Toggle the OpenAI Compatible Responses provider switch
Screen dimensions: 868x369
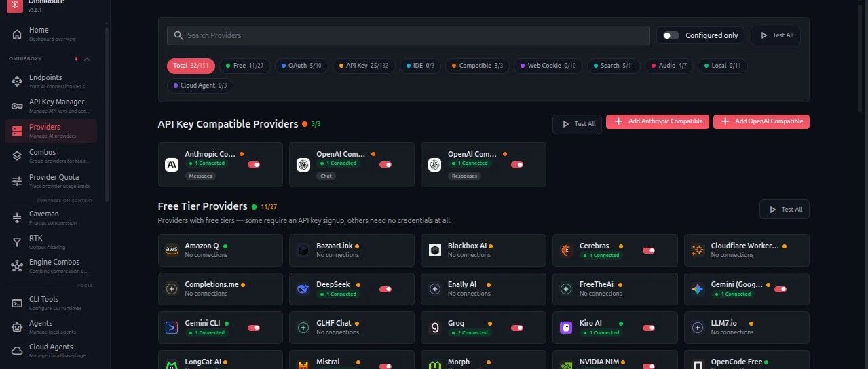pyautogui.click(x=517, y=164)
